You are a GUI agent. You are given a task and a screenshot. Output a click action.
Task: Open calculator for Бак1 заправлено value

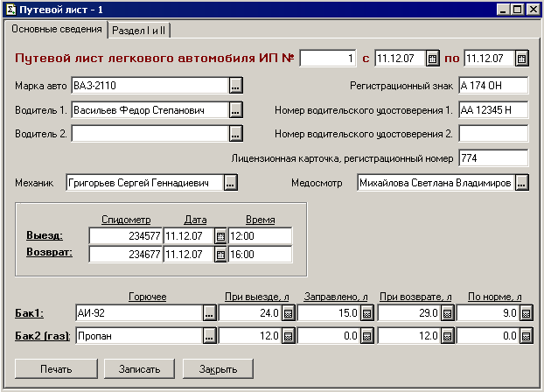(367, 312)
